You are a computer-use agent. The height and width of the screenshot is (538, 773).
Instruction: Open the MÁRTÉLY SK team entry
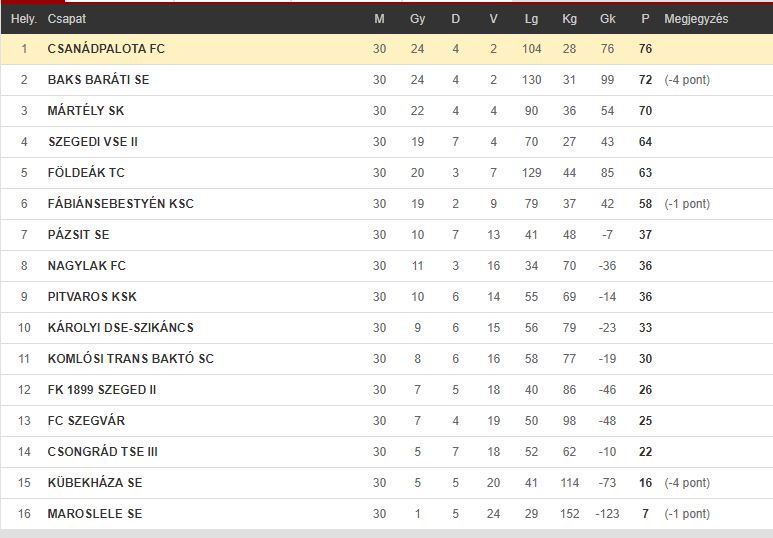(86, 110)
